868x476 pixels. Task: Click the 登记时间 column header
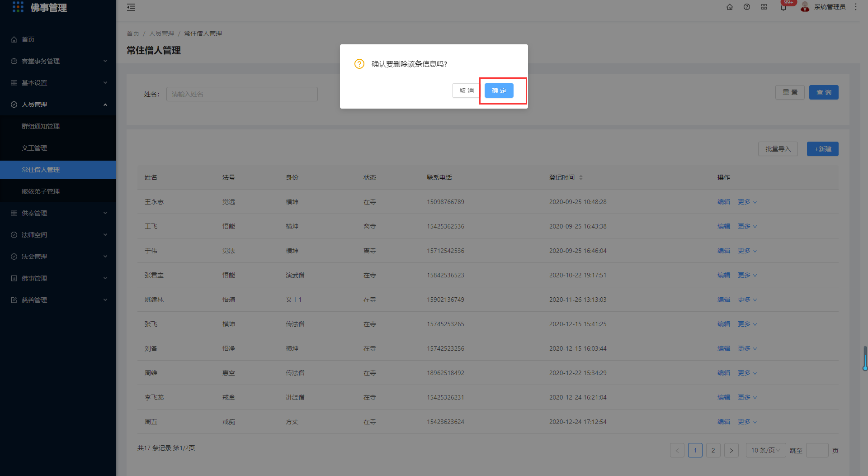(562, 177)
